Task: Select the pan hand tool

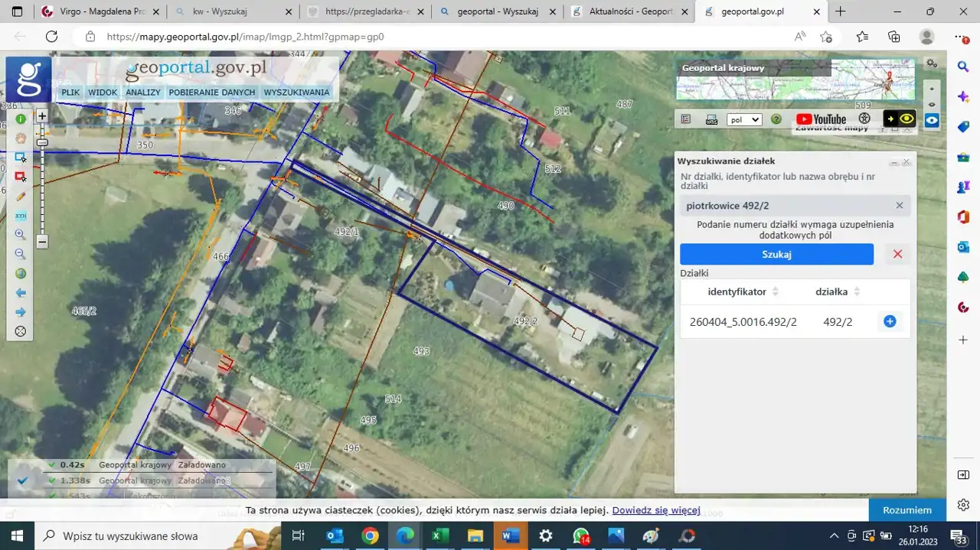Action: pyautogui.click(x=21, y=138)
